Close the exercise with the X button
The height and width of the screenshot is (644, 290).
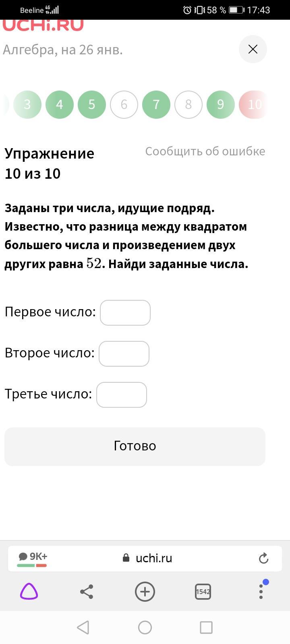click(x=253, y=49)
